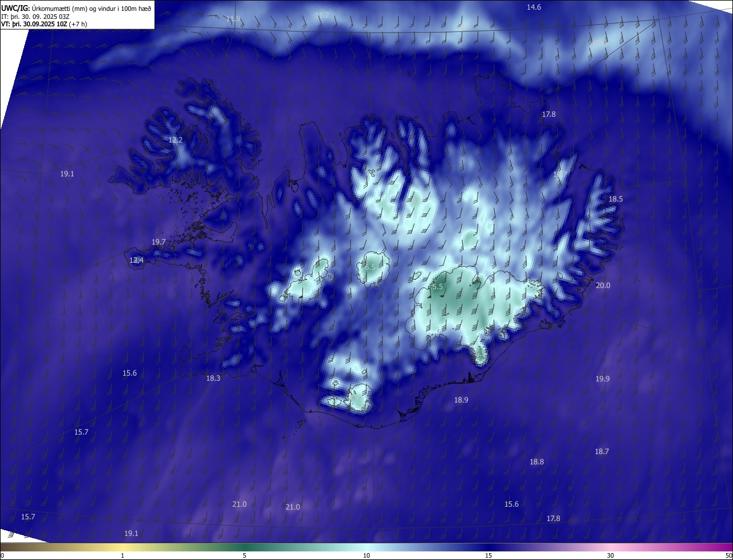Click the 30 tick on the color scale
The image size is (733, 560).
pos(610,555)
